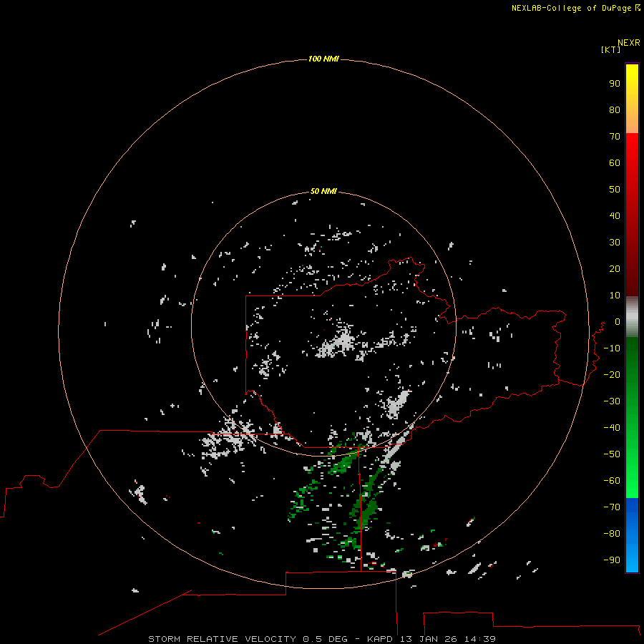This screenshot has width=644, height=644.
Task: Click the 50 NMI range ring label
Action: 323,191
